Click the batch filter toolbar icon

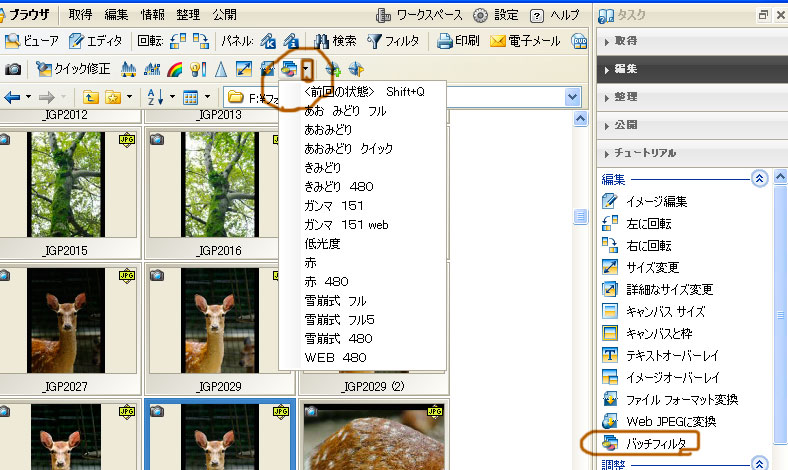coord(289,69)
